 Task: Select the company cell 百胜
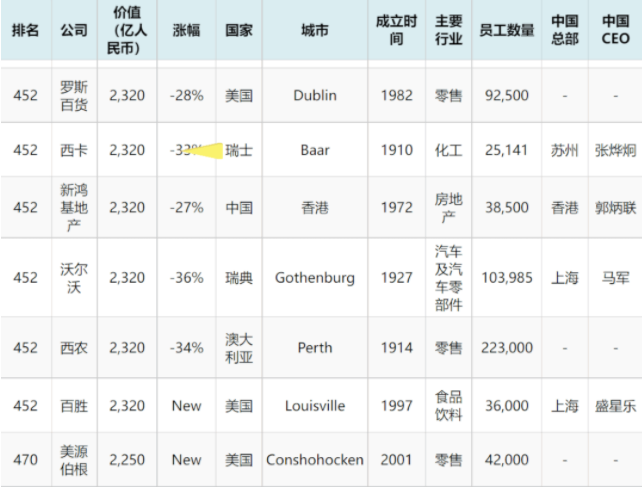pyautogui.click(x=74, y=406)
